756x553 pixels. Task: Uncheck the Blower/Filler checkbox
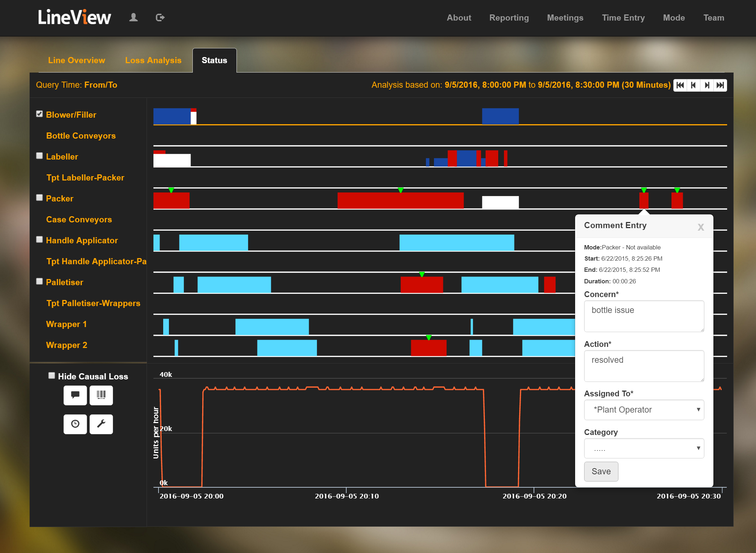(39, 113)
